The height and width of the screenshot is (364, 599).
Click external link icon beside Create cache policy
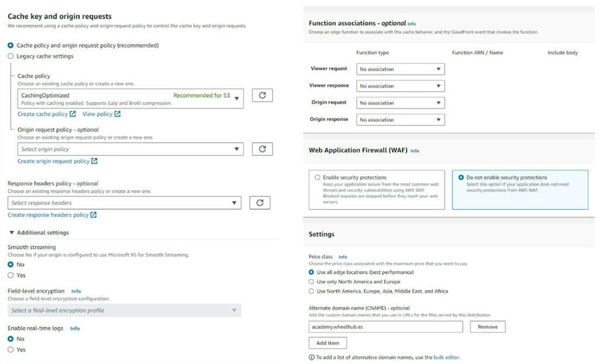click(73, 114)
